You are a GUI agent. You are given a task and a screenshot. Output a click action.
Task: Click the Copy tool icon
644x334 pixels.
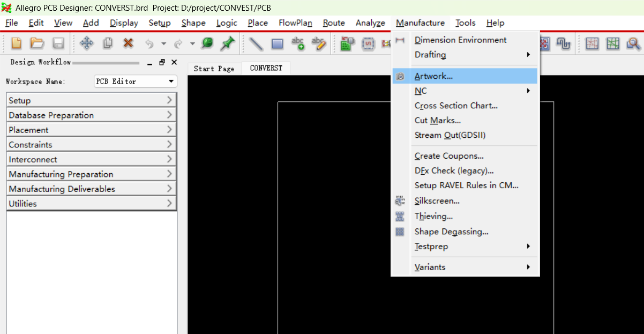[x=108, y=43]
